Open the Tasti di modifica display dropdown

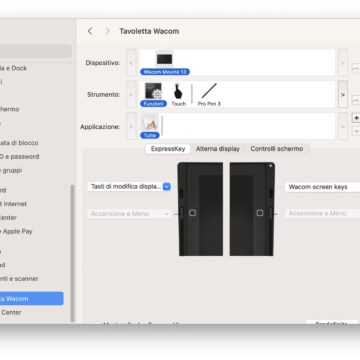(129, 187)
